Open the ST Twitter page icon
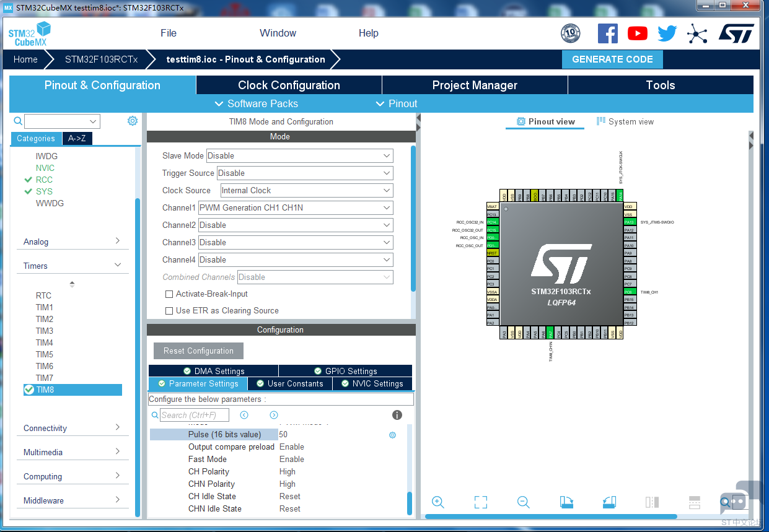The image size is (769, 532). point(667,33)
